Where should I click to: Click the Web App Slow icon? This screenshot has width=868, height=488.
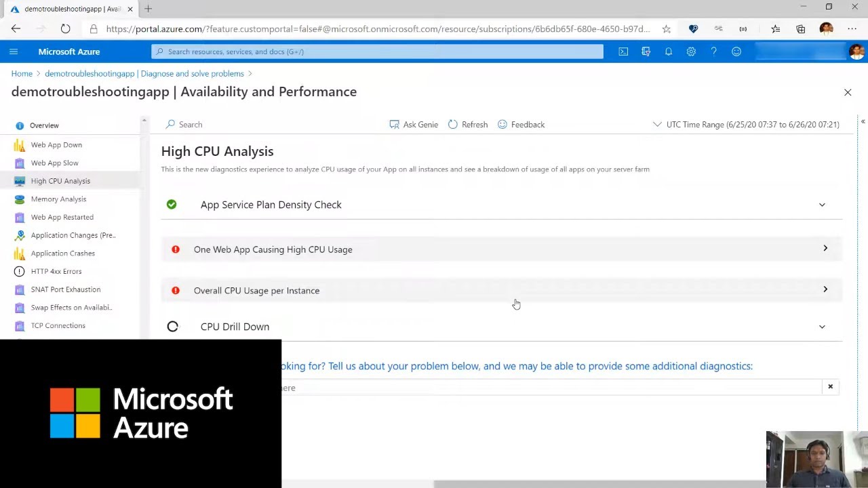coord(20,163)
